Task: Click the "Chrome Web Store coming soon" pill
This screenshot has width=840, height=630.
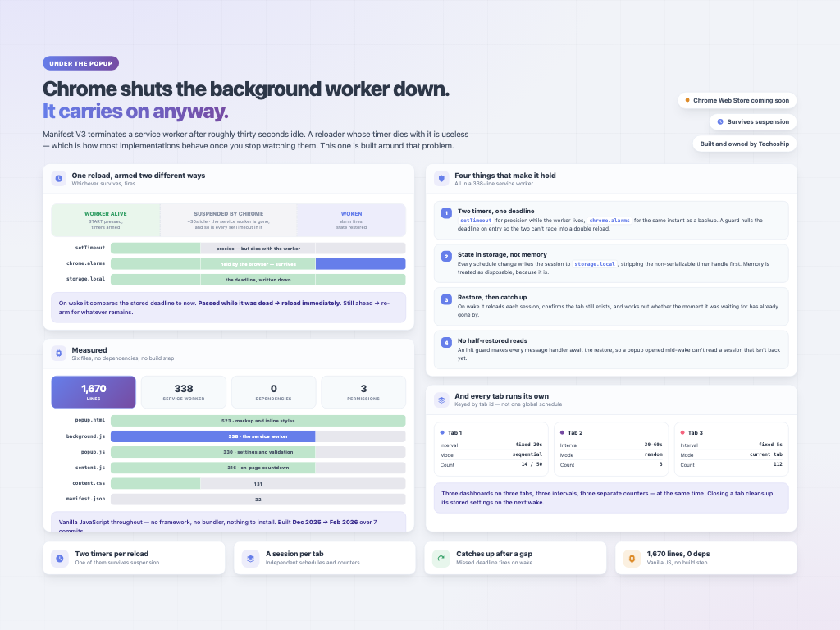Action: (737, 100)
